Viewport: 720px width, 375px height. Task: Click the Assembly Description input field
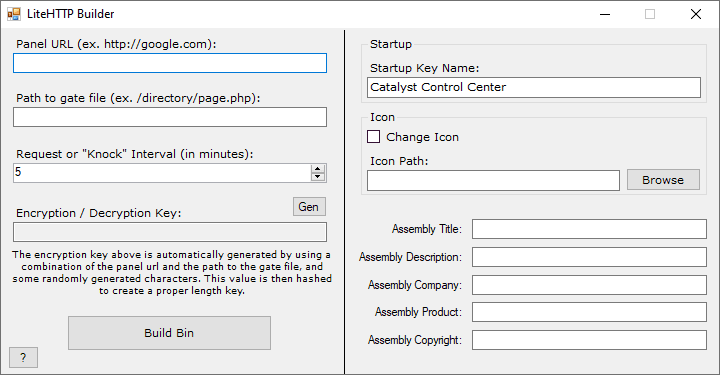tap(589, 257)
